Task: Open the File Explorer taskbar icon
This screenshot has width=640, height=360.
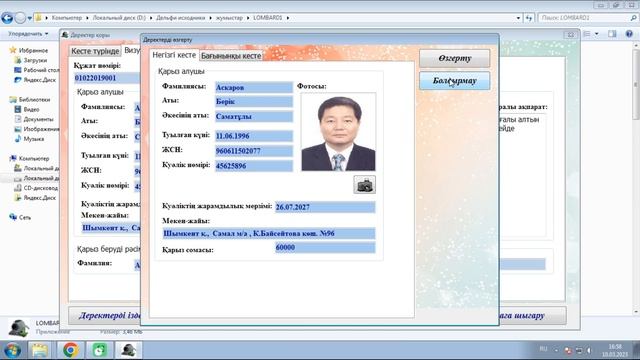Action: pyautogui.click(x=40, y=350)
